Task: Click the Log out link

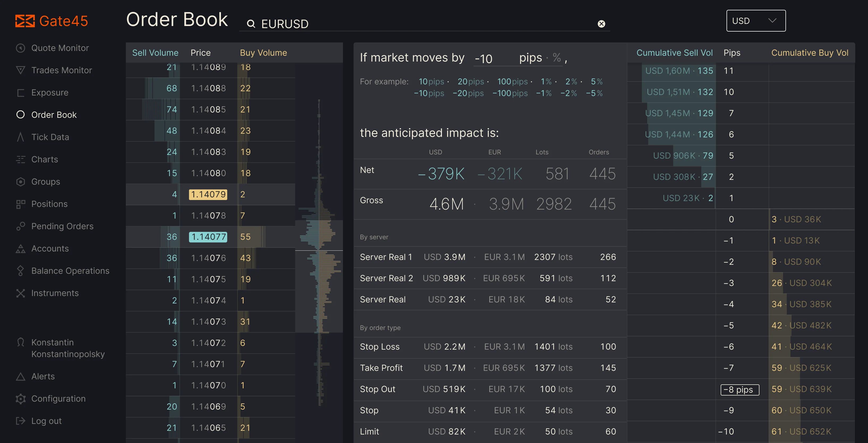Action: [x=46, y=421]
